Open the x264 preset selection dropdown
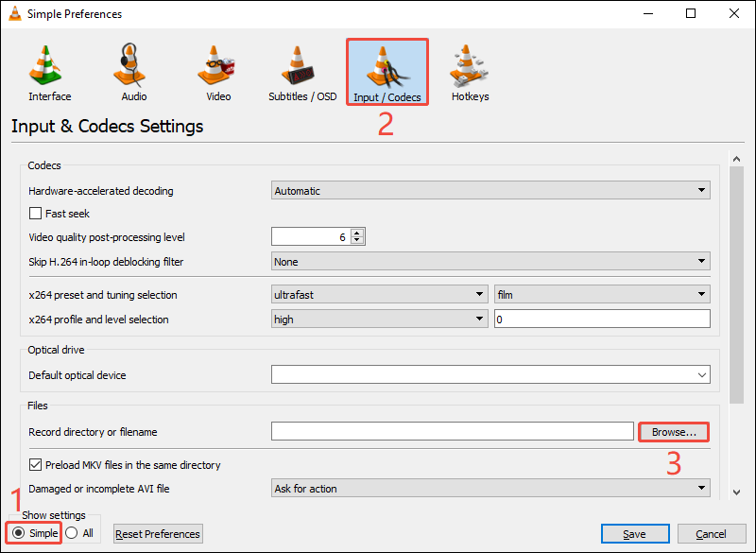 pyautogui.click(x=378, y=294)
